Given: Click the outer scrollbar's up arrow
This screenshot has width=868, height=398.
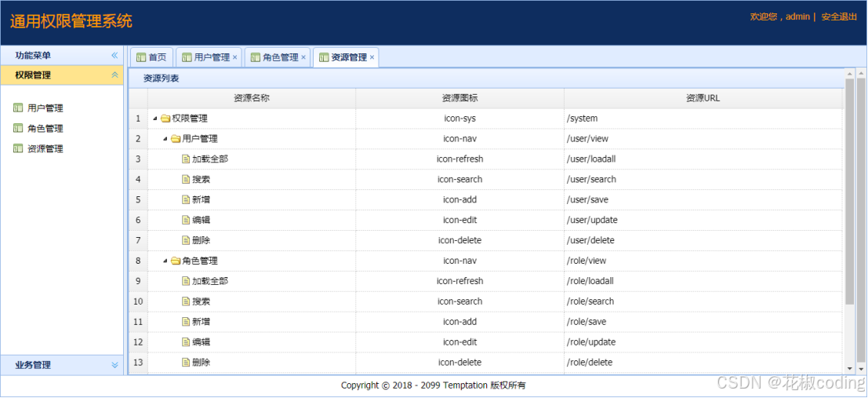Looking at the screenshot, I should point(861,73).
